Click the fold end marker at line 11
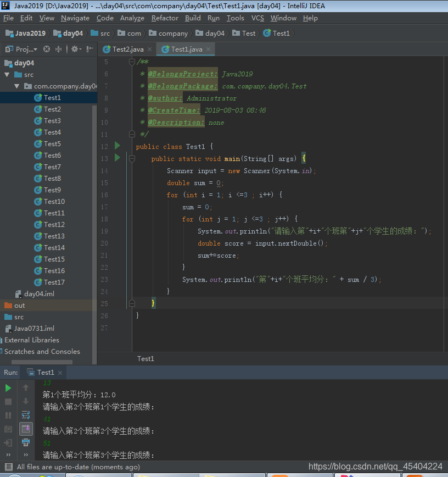 [132, 134]
